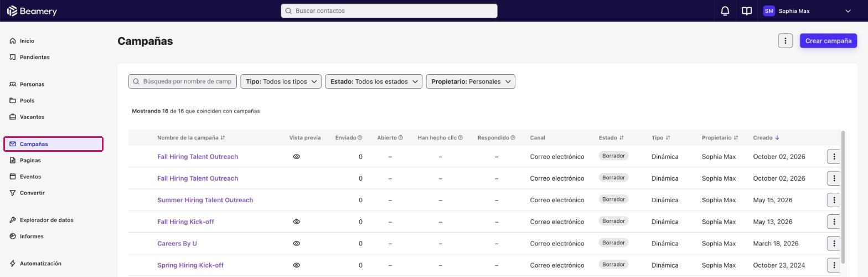Screen dimensions: 868x277
Task: Expand the Propietario filter dropdown
Action: [471, 81]
